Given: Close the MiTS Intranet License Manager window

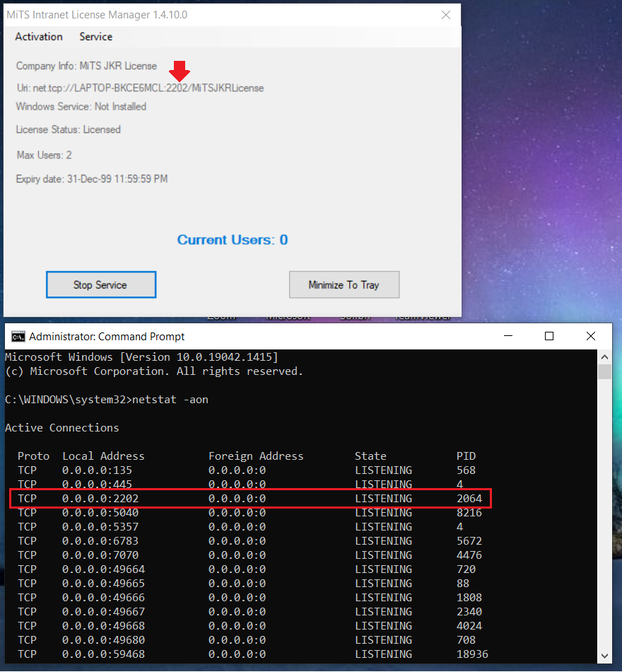Looking at the screenshot, I should (446, 15).
